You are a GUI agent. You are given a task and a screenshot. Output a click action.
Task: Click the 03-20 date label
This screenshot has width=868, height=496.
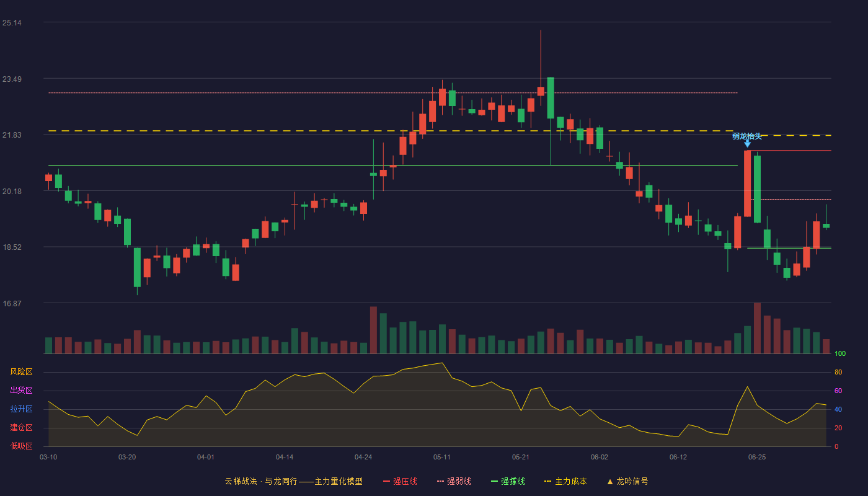tap(127, 457)
